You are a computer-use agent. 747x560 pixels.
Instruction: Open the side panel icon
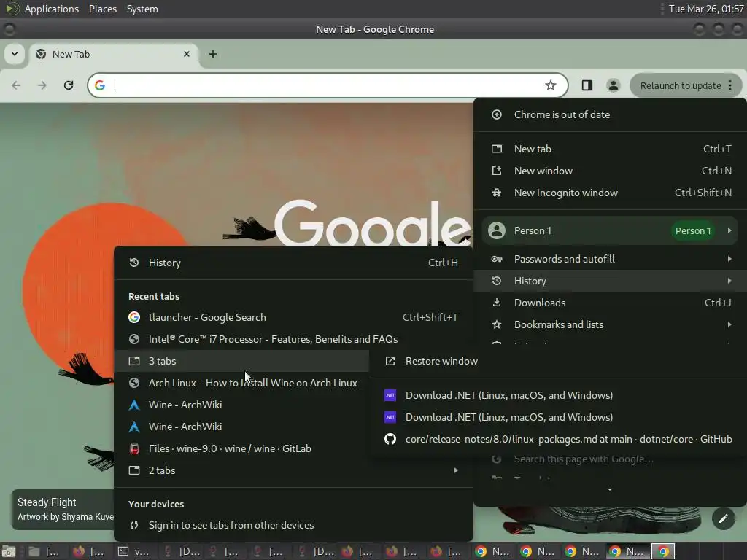(587, 85)
